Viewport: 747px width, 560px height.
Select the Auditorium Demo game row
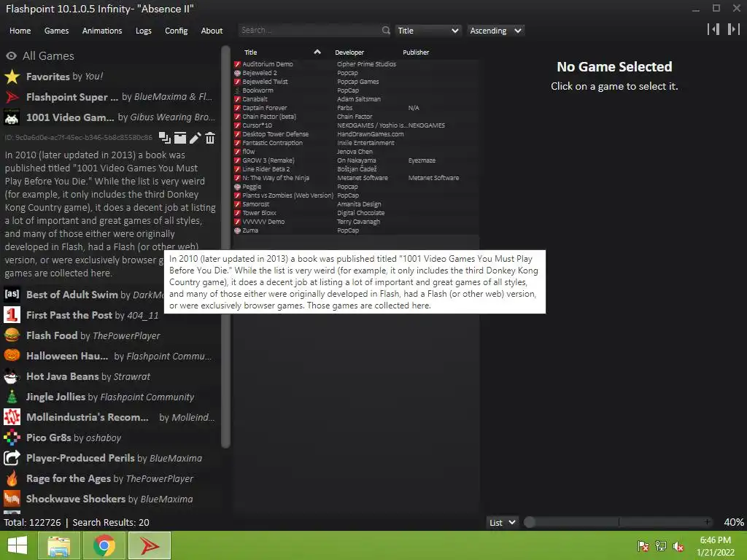pos(356,64)
